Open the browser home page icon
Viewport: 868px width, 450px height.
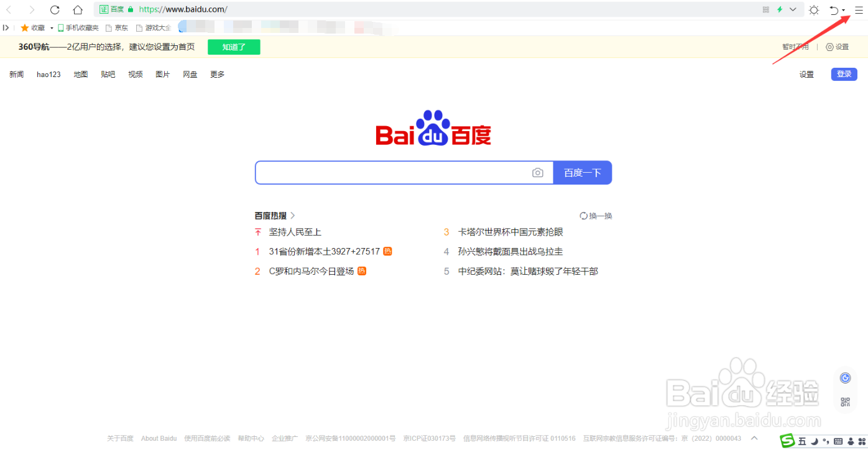coord(78,9)
